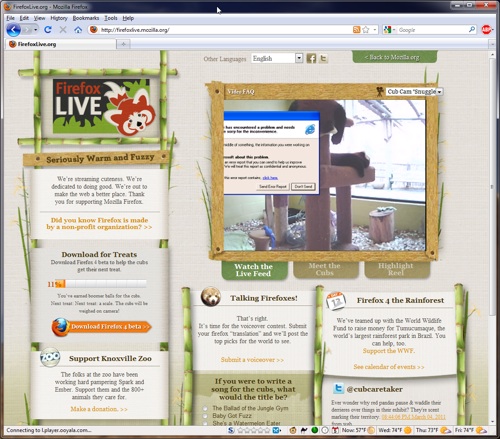Click the @cubcaretaker Twitter bird icon
Viewport: 500px width, 439px height.
click(338, 389)
